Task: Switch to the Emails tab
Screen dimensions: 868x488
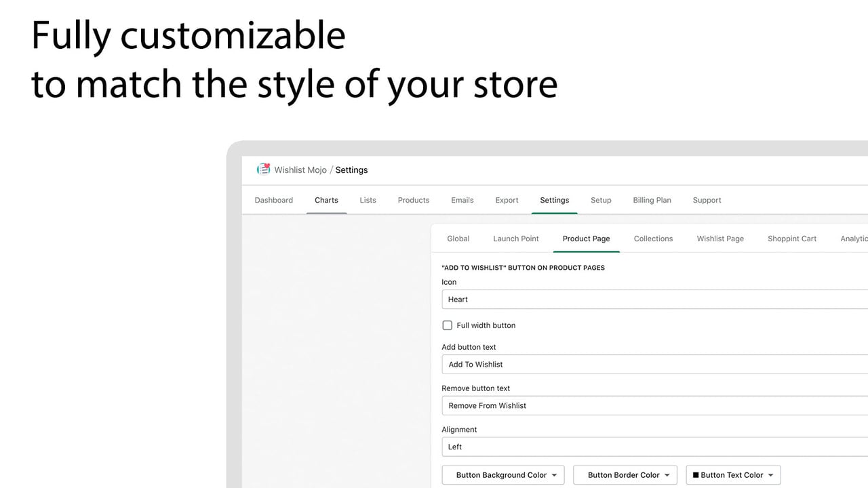Action: 462,200
